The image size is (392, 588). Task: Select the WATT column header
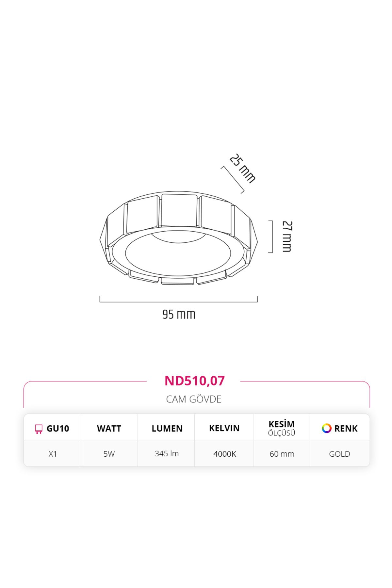click(109, 429)
